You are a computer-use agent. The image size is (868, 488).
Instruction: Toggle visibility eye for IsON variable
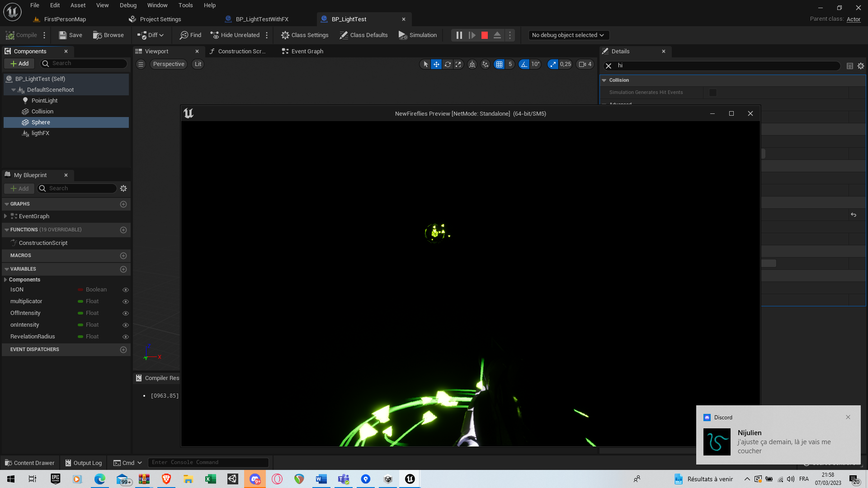point(126,290)
